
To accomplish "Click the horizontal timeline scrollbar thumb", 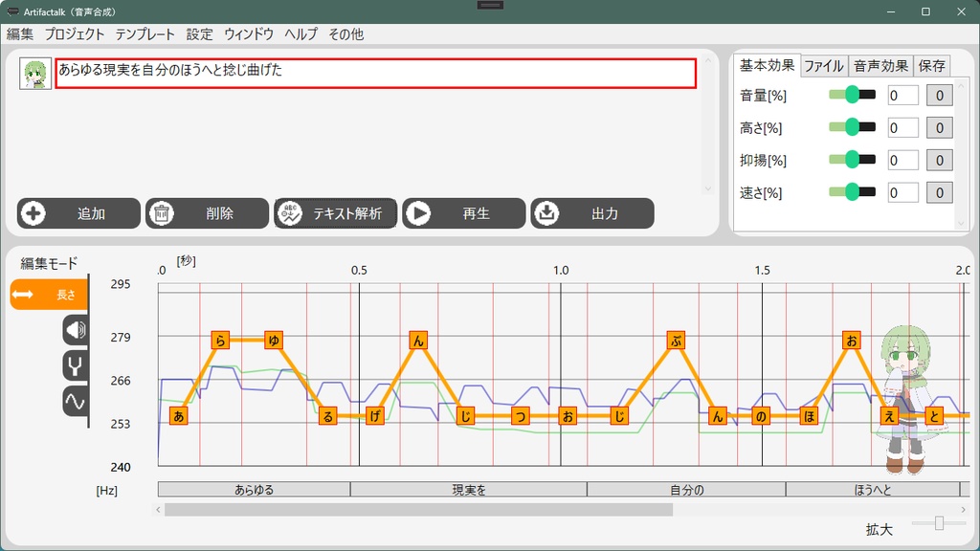I will (x=419, y=510).
